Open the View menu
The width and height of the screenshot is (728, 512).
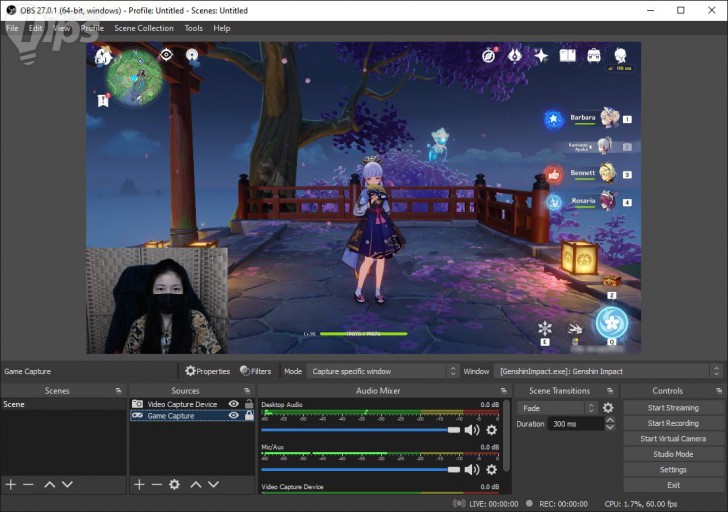[61, 28]
